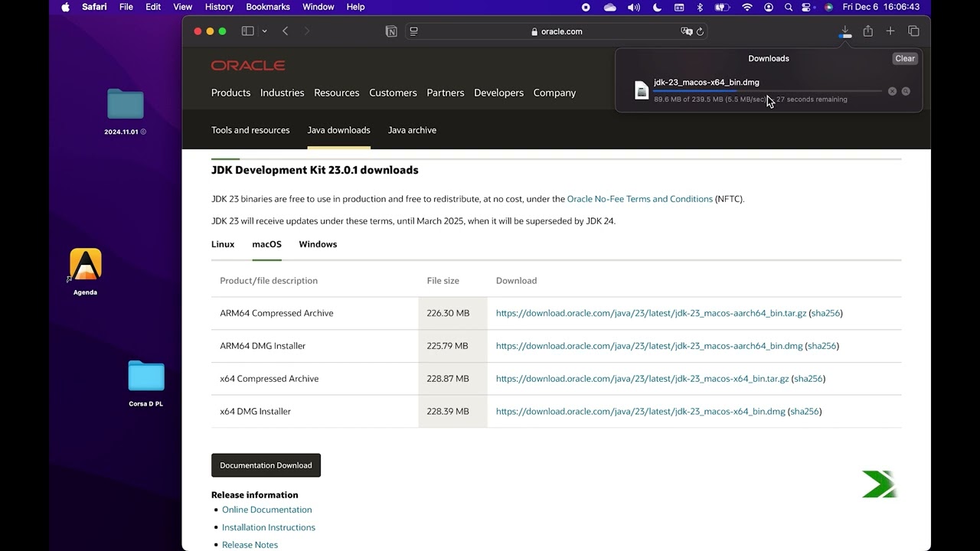This screenshot has height=551, width=980.
Task: Click the download progress bar
Action: 767,91
